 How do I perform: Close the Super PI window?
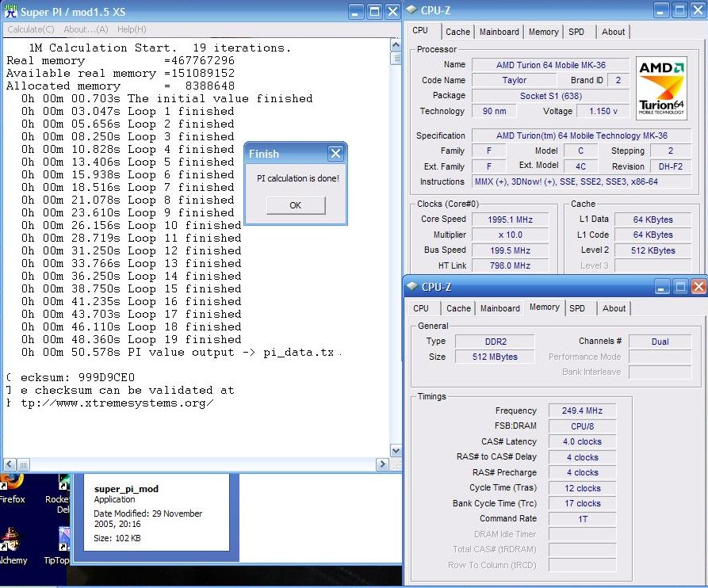point(392,12)
